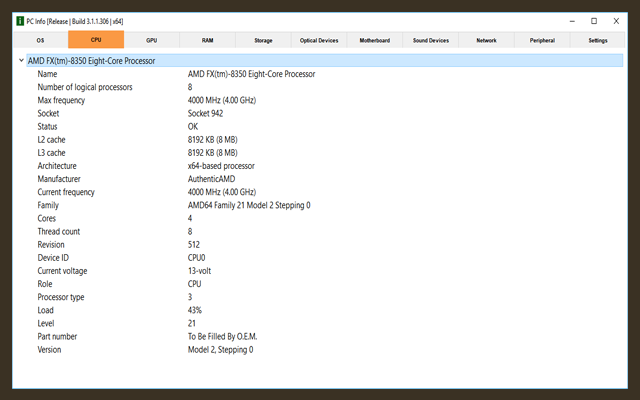Viewport: 640px width, 400px height.
Task: Go to the RAM tab
Action: [x=207, y=40]
